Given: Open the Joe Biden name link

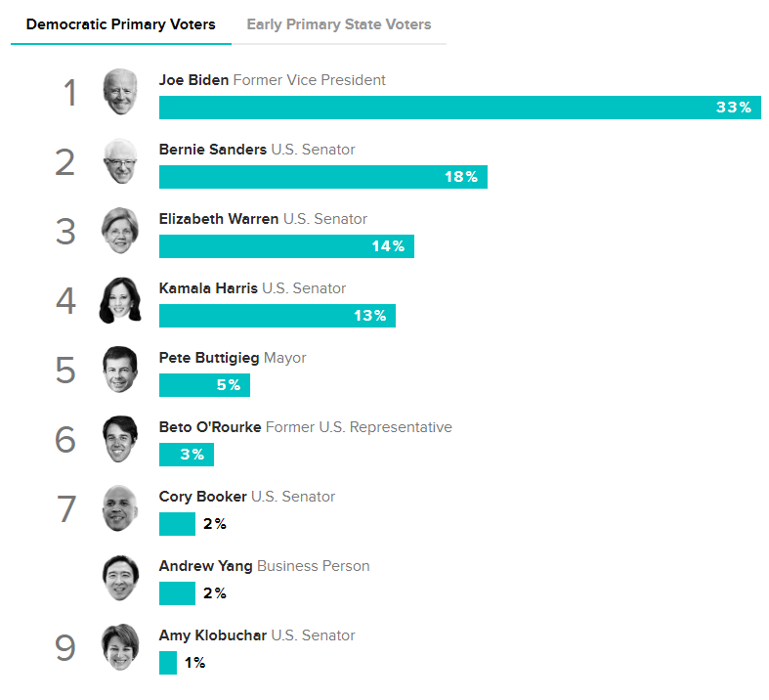Looking at the screenshot, I should pos(194,80).
